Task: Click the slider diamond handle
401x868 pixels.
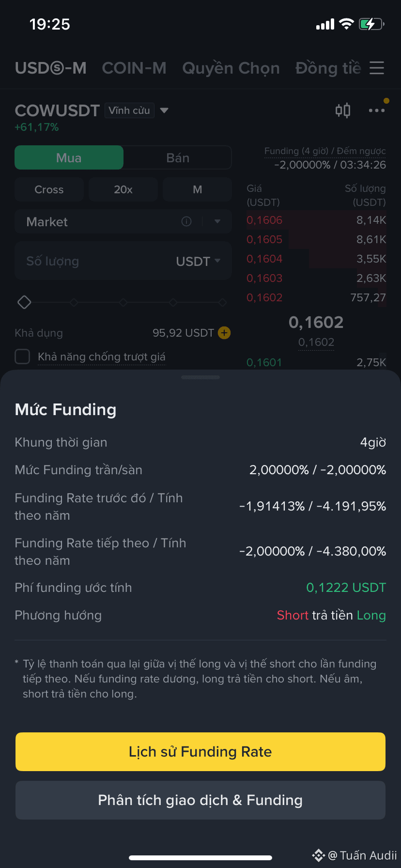Action: [x=24, y=302]
